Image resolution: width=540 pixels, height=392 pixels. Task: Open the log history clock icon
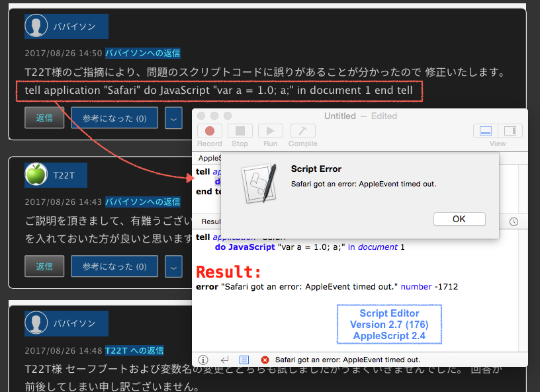[514, 221]
